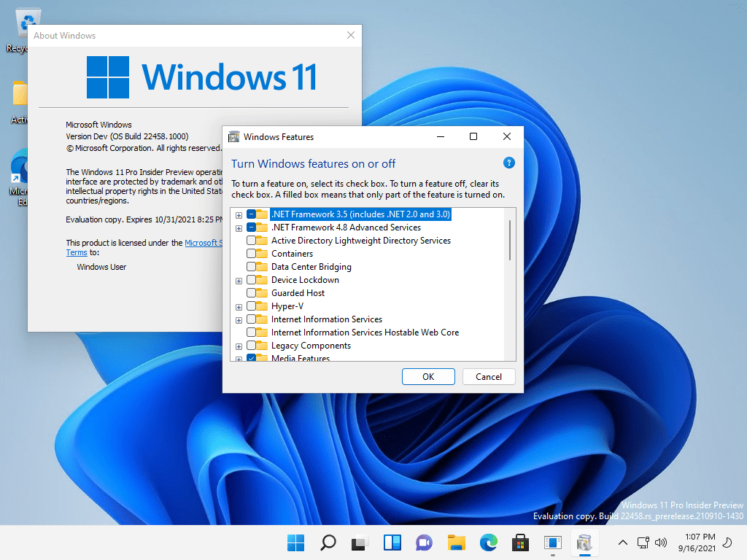Click the folder icon beside Hyper-V
The width and height of the screenshot is (747, 560).
pyautogui.click(x=262, y=306)
